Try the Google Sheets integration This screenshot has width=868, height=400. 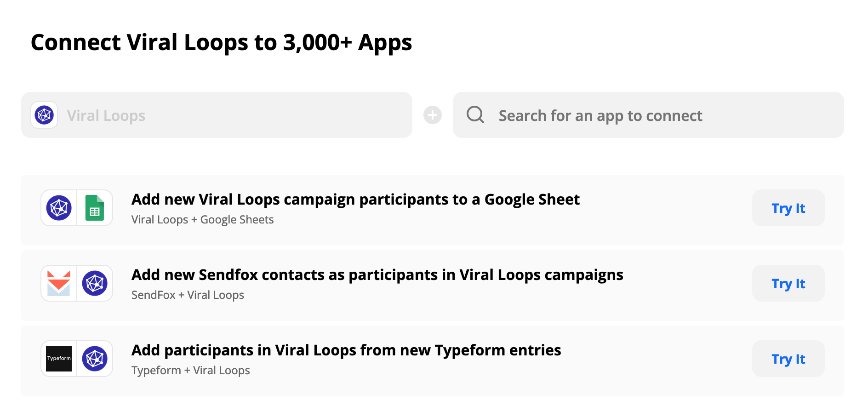(x=788, y=208)
